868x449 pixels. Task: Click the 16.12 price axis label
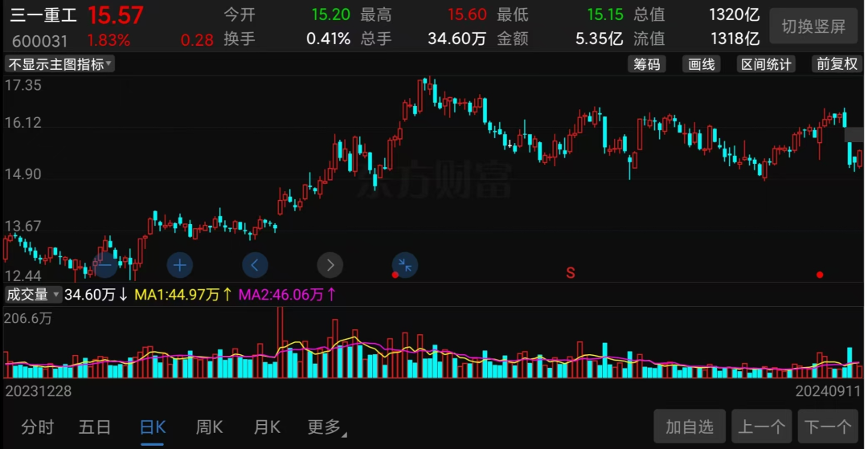[23, 123]
